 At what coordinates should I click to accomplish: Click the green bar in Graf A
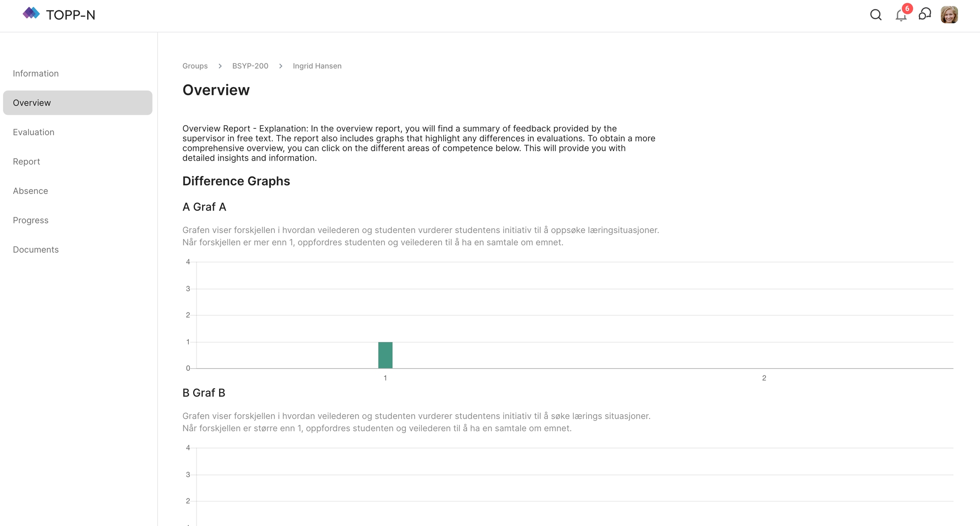pos(385,355)
